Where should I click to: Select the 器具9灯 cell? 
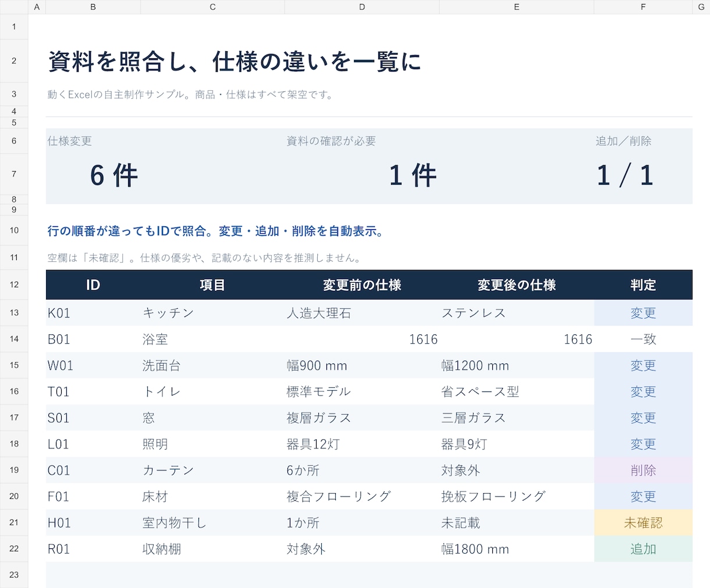[x=517, y=444]
